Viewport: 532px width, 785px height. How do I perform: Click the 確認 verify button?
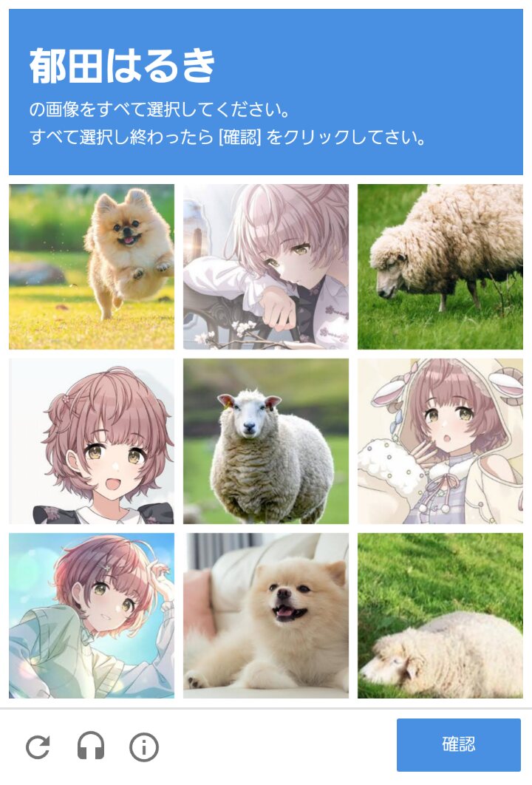(458, 744)
